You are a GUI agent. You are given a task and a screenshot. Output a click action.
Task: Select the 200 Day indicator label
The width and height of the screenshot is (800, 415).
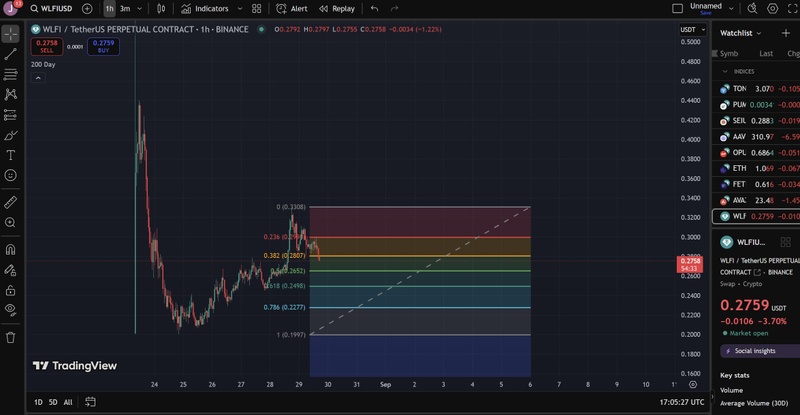click(x=43, y=65)
